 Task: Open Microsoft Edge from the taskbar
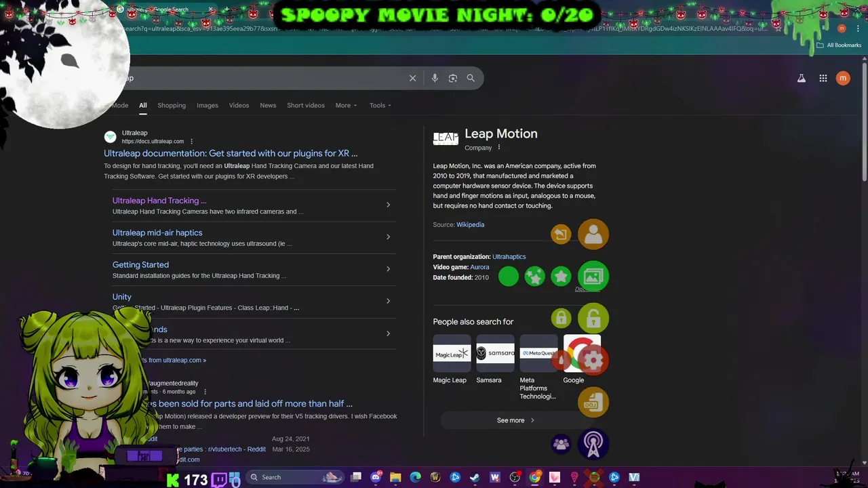pyautogui.click(x=415, y=477)
